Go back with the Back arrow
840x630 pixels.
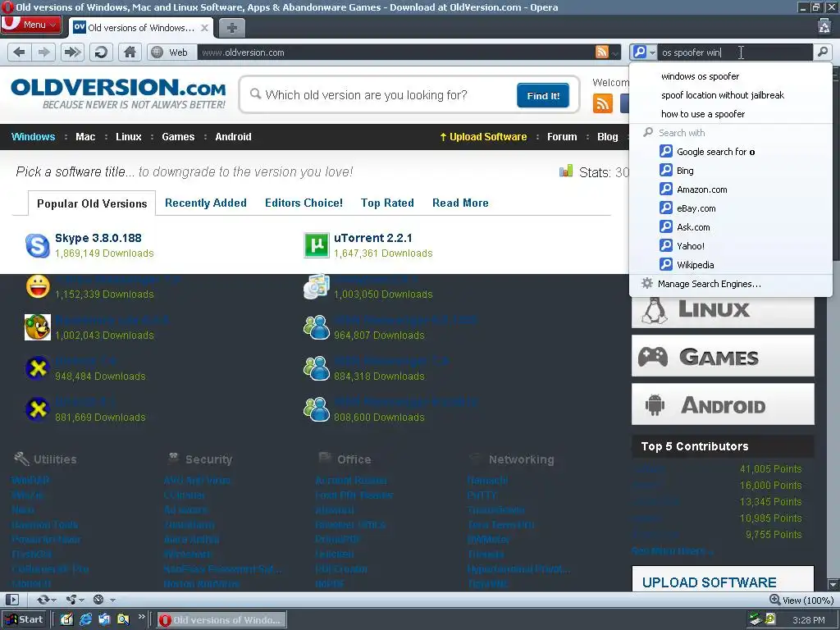point(20,52)
